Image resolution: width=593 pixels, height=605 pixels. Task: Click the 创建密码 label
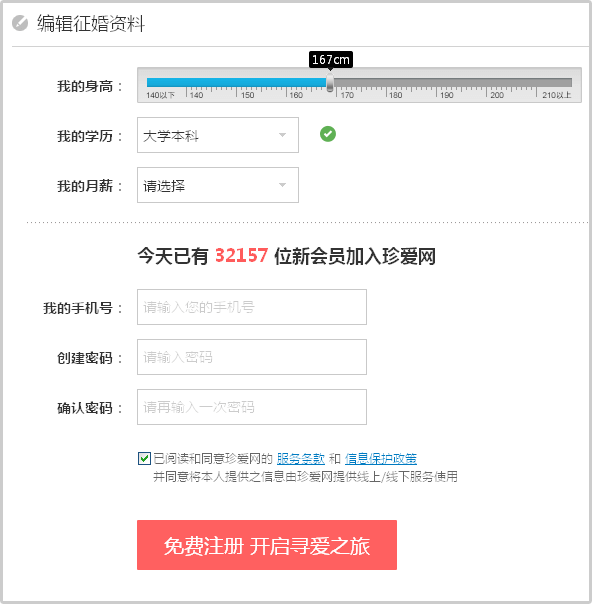coord(90,358)
